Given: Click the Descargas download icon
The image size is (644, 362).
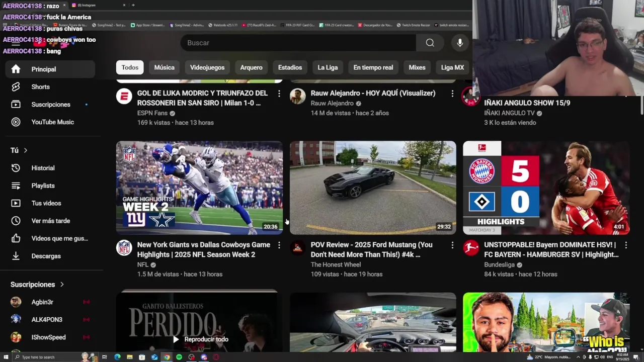Looking at the screenshot, I should [x=16, y=256].
